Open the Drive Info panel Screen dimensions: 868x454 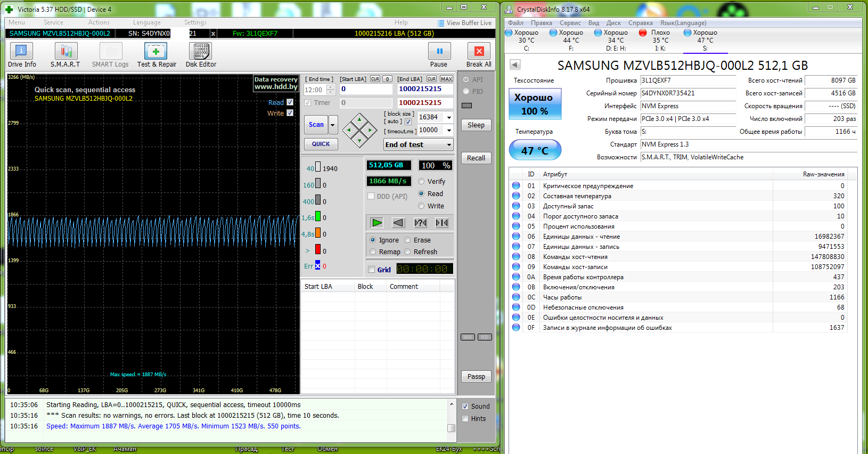pyautogui.click(x=22, y=55)
